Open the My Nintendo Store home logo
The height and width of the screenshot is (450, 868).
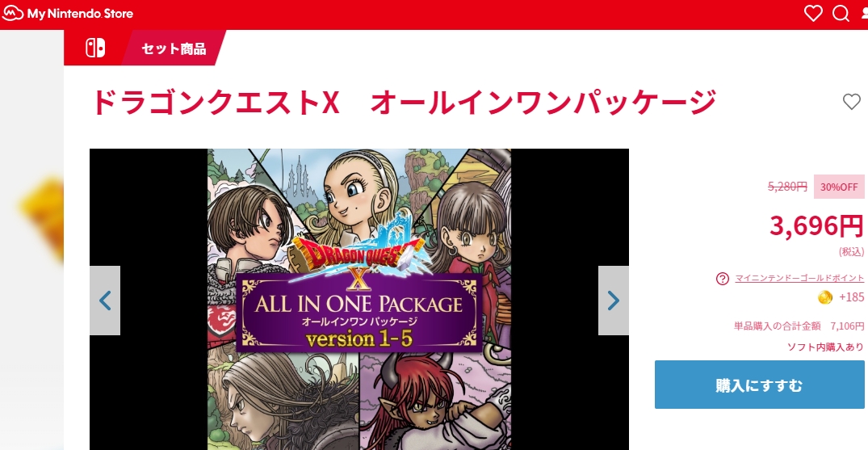pyautogui.click(x=68, y=13)
